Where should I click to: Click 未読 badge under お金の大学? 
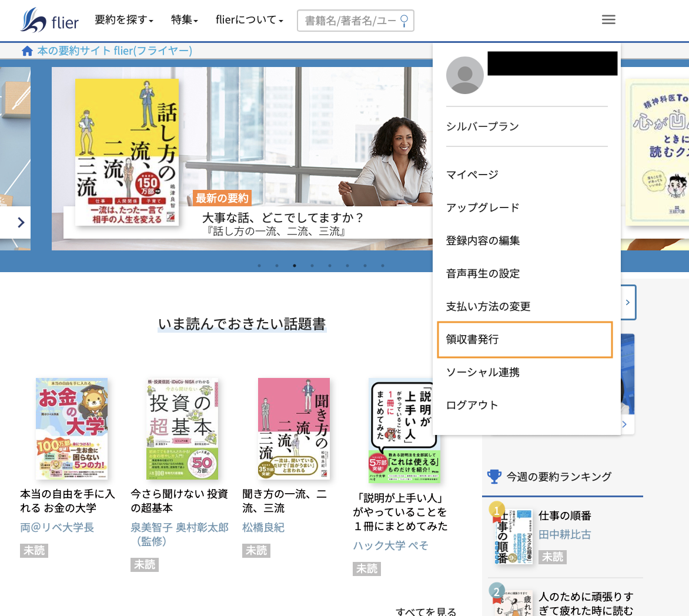click(x=34, y=551)
